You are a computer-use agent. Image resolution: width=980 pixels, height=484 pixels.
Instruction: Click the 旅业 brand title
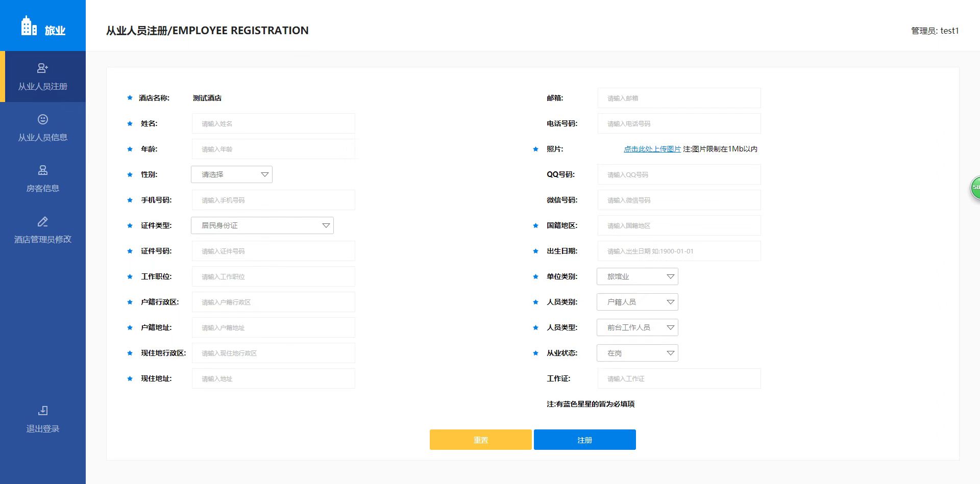click(x=55, y=31)
